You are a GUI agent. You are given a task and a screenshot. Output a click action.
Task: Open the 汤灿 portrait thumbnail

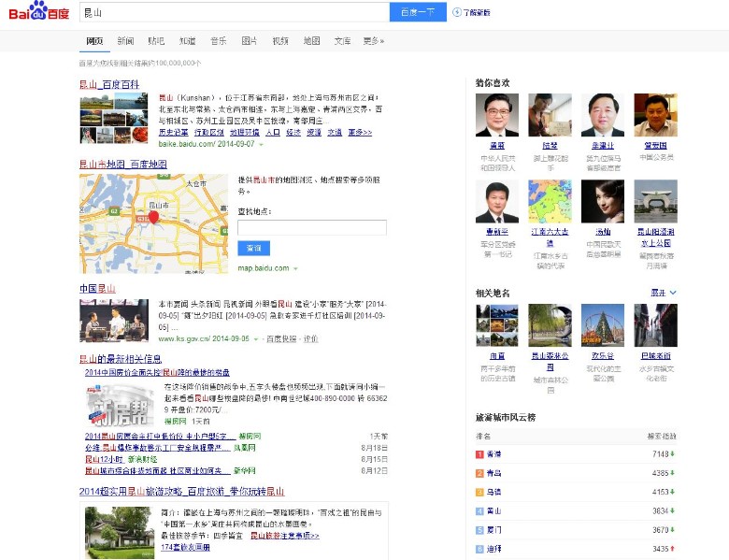602,201
